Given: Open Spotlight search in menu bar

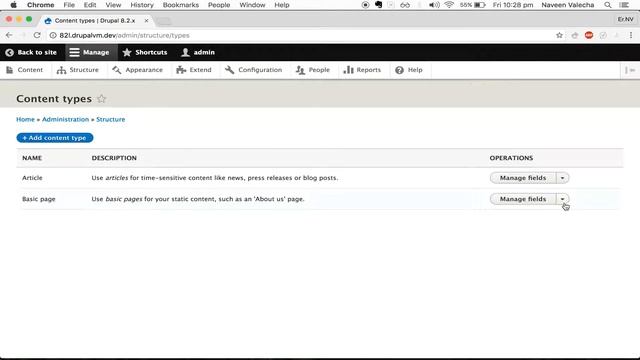Looking at the screenshot, I should click(608, 5).
